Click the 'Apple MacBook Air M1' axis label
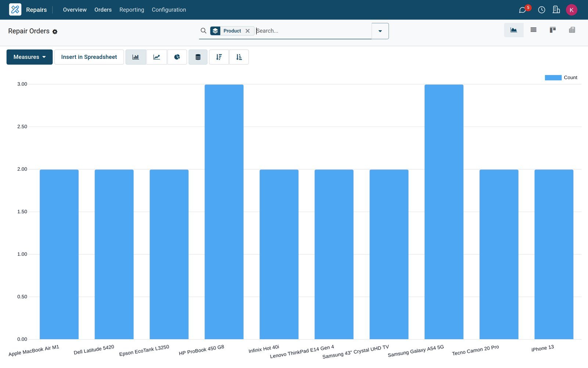 (x=34, y=351)
